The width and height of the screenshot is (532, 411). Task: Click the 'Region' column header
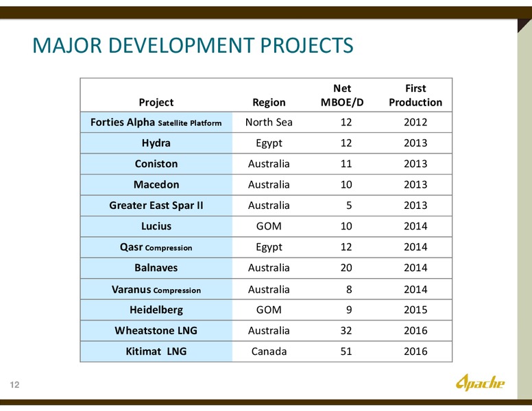269,102
